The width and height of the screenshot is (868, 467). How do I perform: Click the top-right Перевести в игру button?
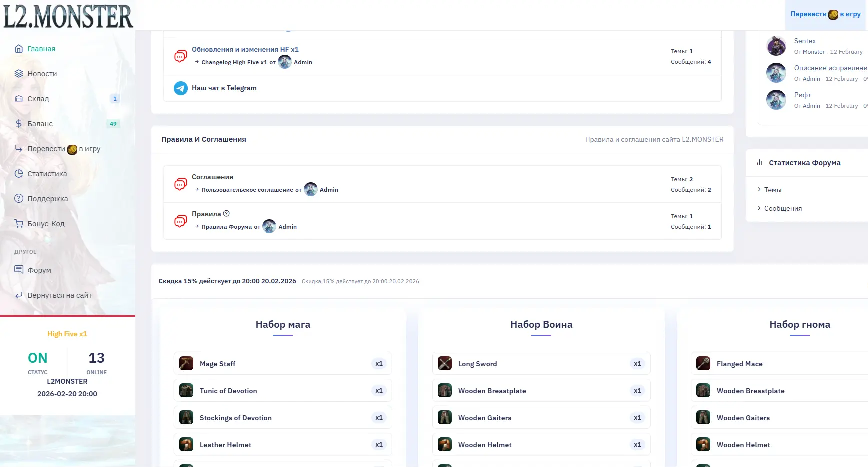pyautogui.click(x=825, y=14)
